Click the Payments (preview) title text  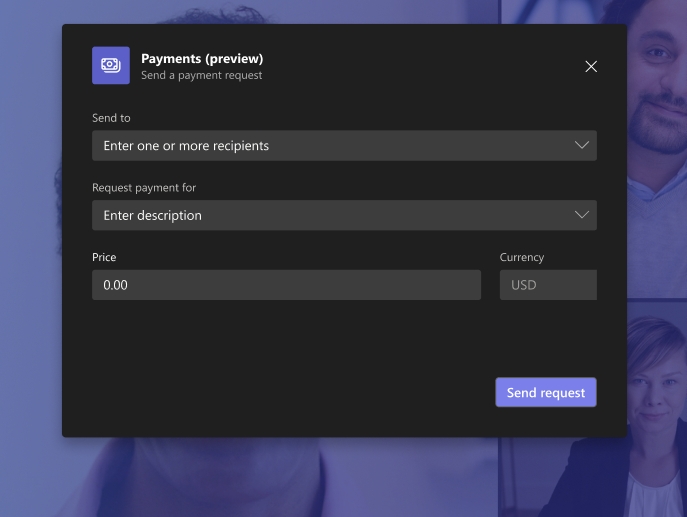click(202, 58)
